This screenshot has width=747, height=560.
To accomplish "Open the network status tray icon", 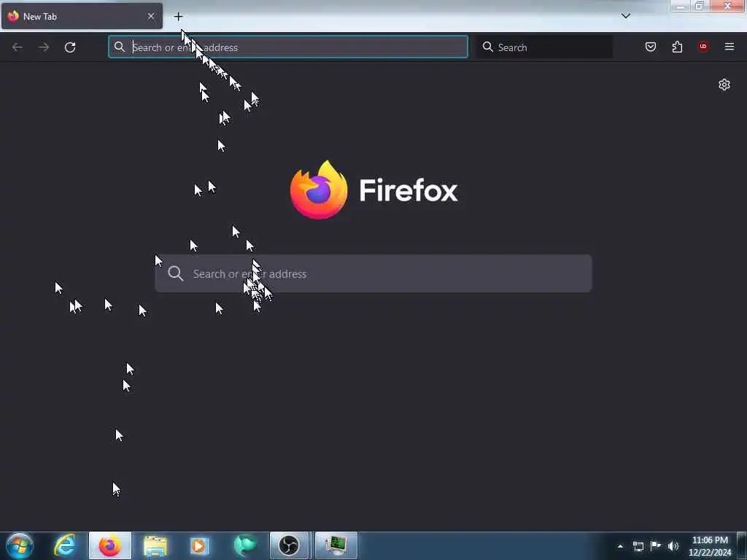I will click(x=638, y=546).
